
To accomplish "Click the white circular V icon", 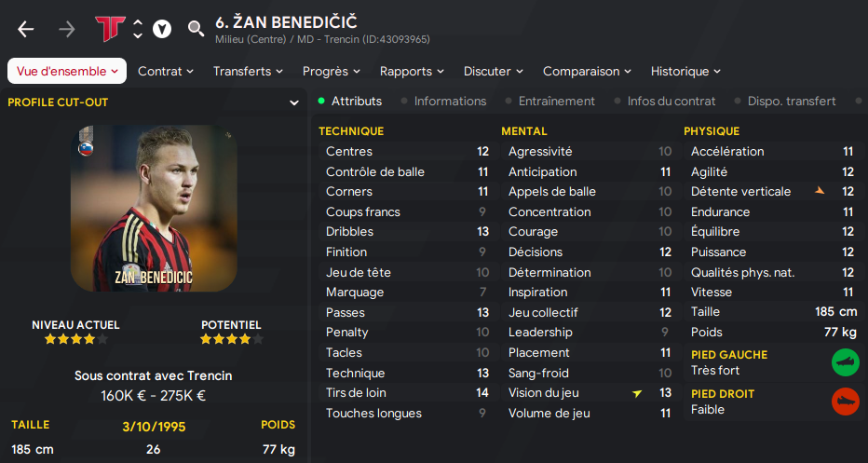I will pos(162,29).
